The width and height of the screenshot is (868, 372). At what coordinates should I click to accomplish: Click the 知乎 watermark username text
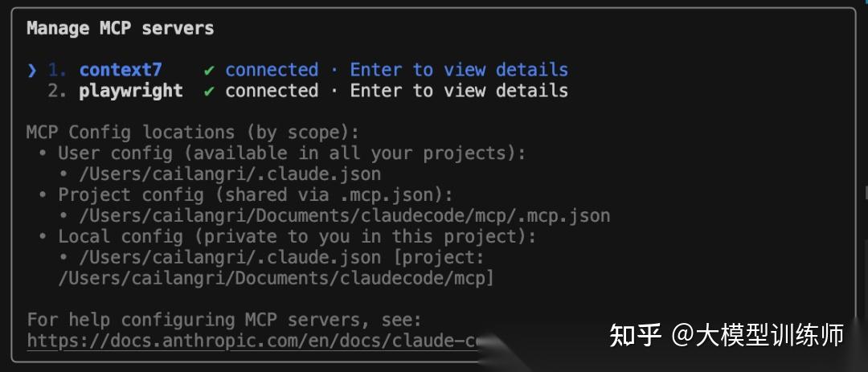click(x=757, y=334)
